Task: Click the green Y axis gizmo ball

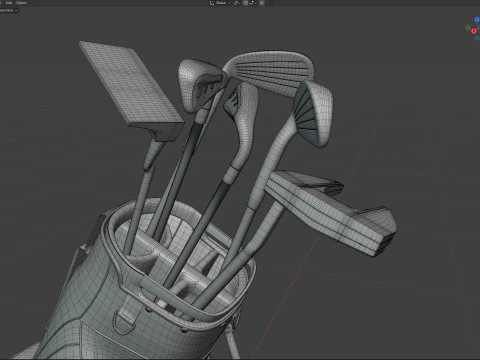Action: [x=468, y=28]
